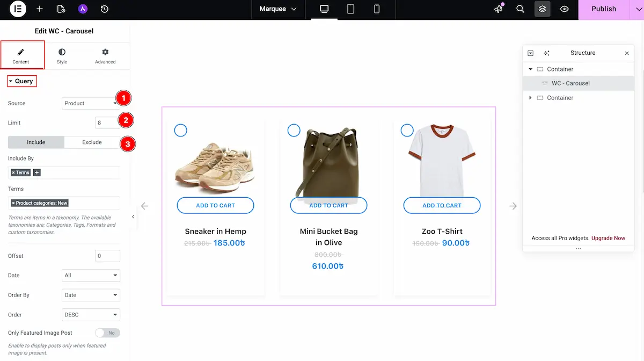This screenshot has width=644, height=361.
Task: Click the eye Preview Changes icon
Action: [564, 9]
